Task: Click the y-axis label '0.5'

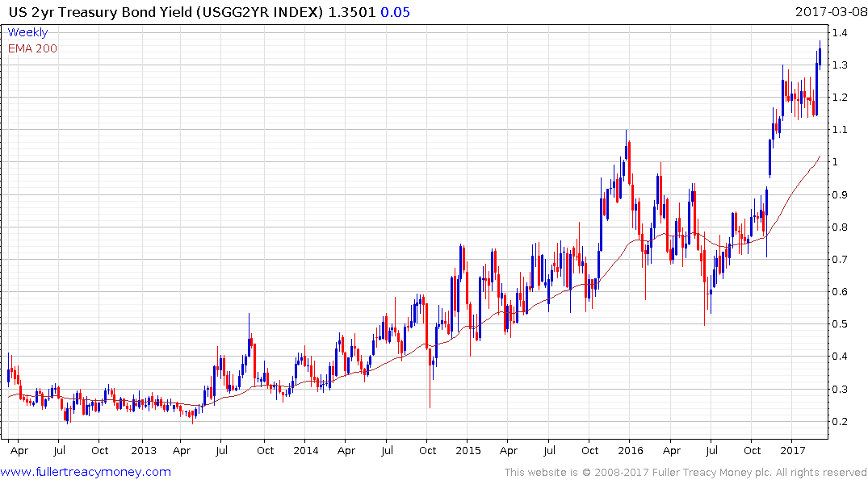Action: (840, 324)
